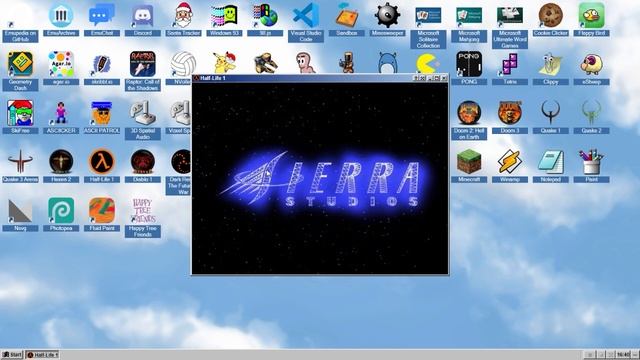Open Microsoft Solitaire Collection
Image resolution: width=640 pixels, height=360 pixels.
point(428,24)
